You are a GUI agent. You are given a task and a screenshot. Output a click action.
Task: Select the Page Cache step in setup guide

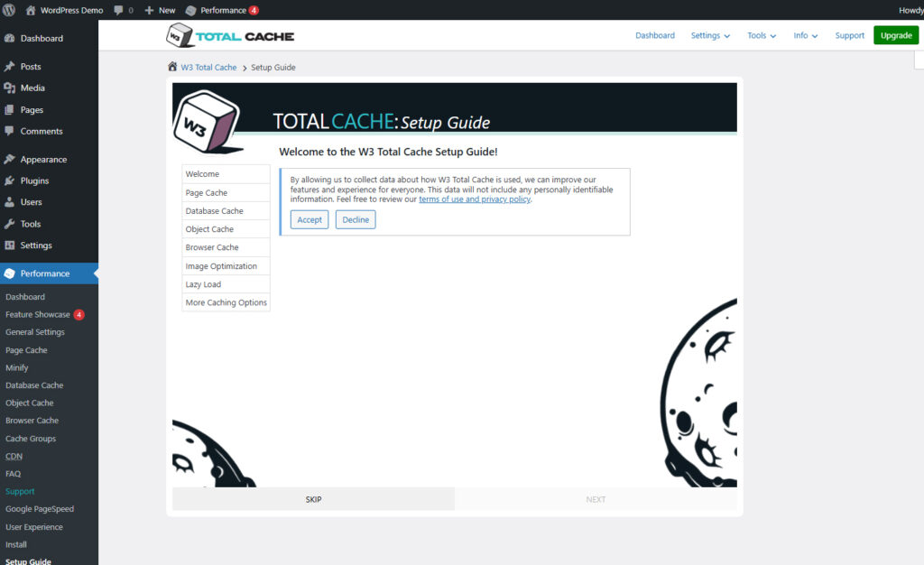[226, 192]
